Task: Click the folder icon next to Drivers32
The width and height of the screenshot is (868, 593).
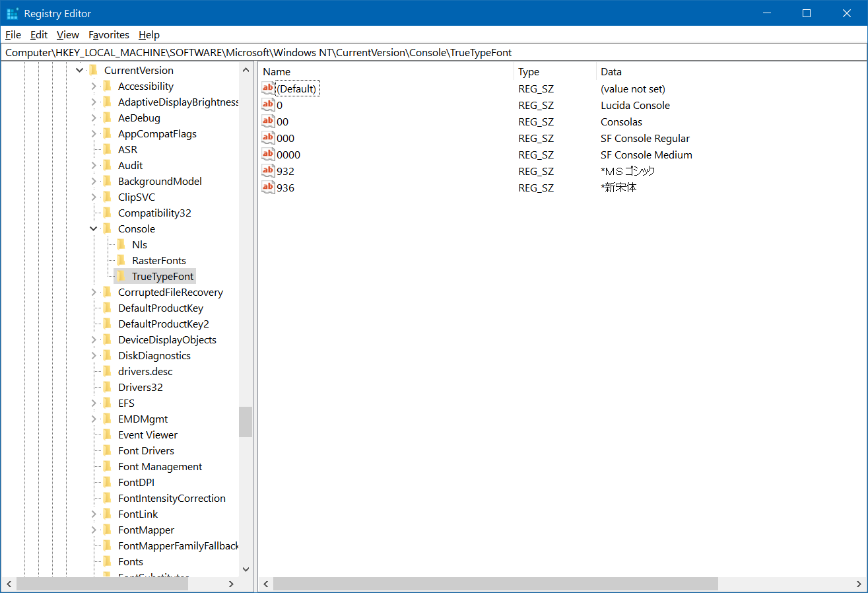Action: [x=107, y=387]
